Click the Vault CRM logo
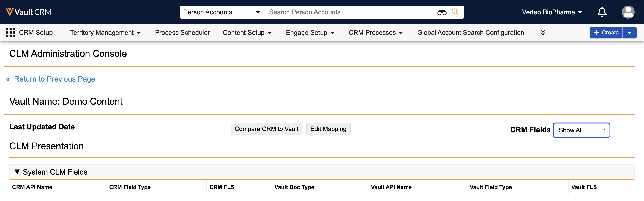 pyautogui.click(x=29, y=12)
